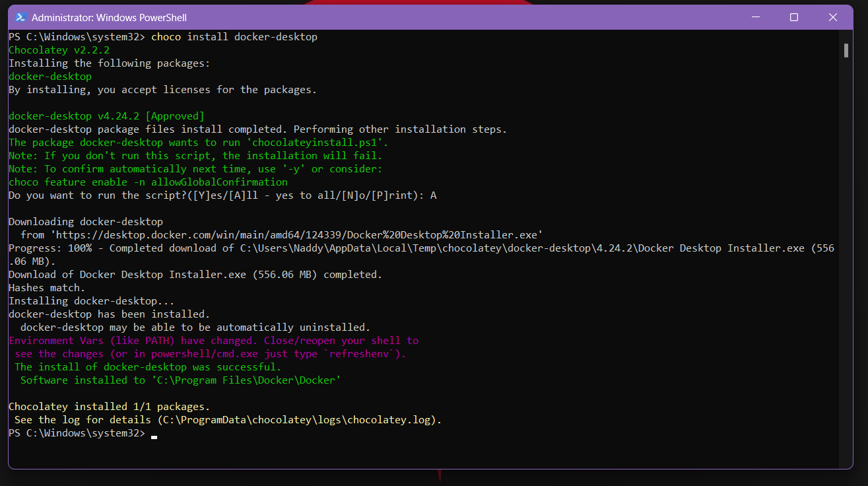868x486 pixels.
Task: Click the command 'choco install docker-desktop'
Action: (234, 37)
